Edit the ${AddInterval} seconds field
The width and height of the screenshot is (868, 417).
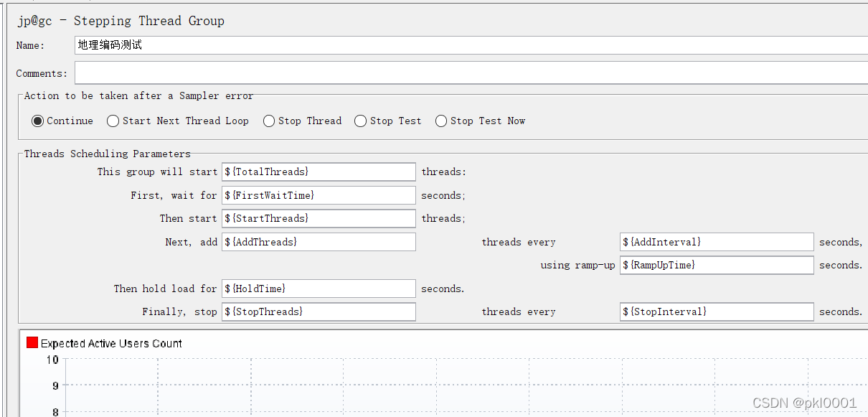tap(717, 242)
